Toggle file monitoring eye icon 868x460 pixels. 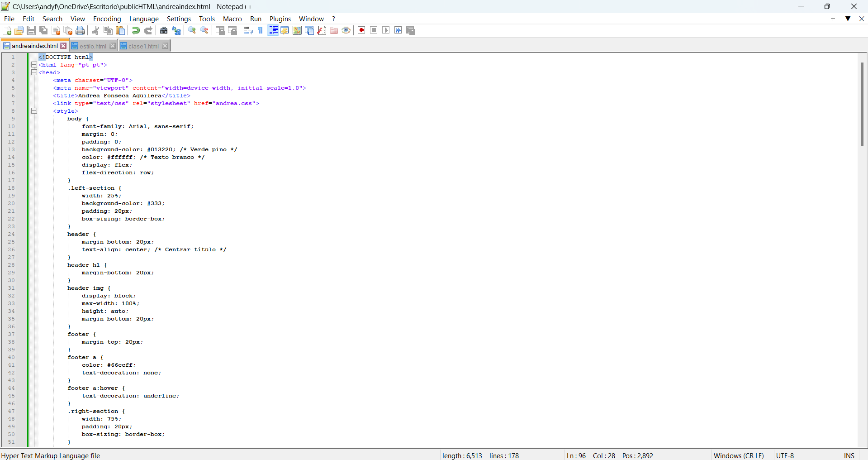tap(346, 30)
